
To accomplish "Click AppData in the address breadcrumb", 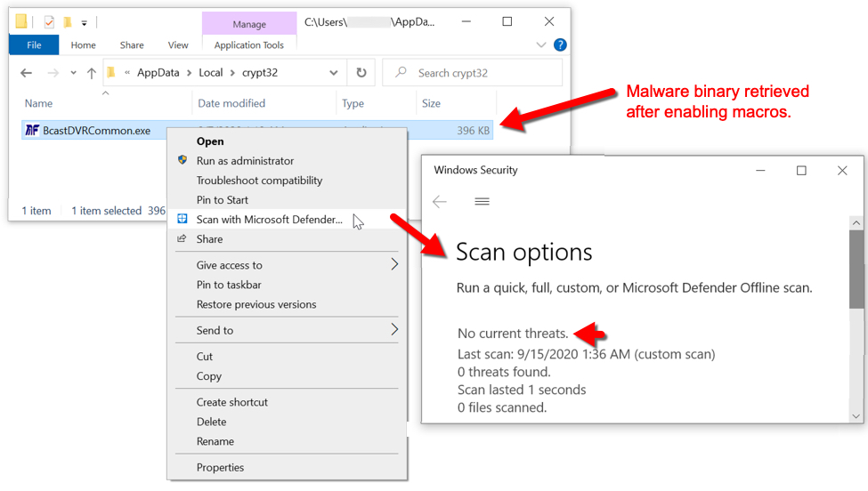I will pyautogui.click(x=158, y=72).
